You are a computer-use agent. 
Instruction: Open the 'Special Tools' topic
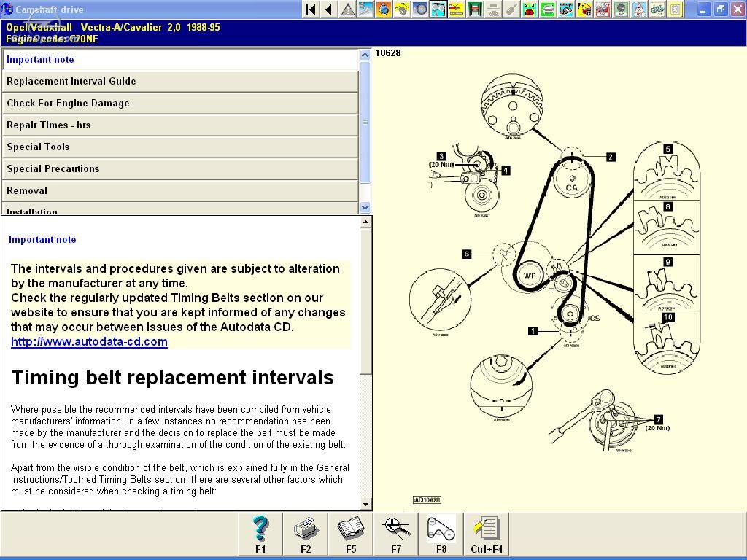pyautogui.click(x=181, y=147)
